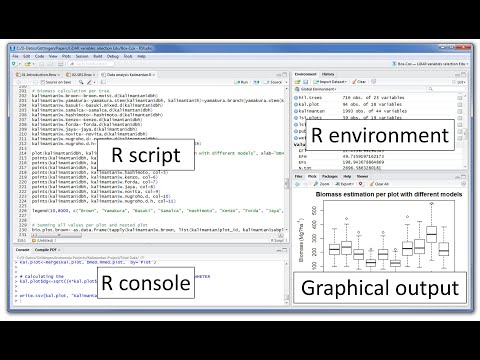This screenshot has width=480, height=360.
Task: Switch to the Packages tab
Action: (330, 176)
